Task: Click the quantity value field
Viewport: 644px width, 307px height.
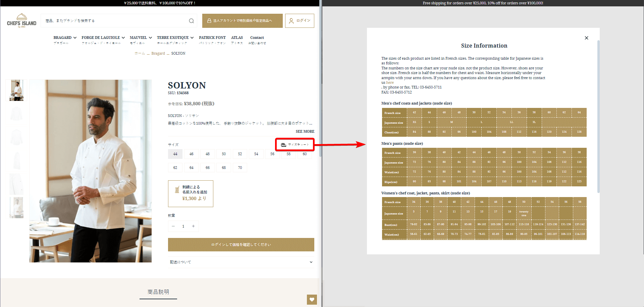Action: click(x=183, y=226)
